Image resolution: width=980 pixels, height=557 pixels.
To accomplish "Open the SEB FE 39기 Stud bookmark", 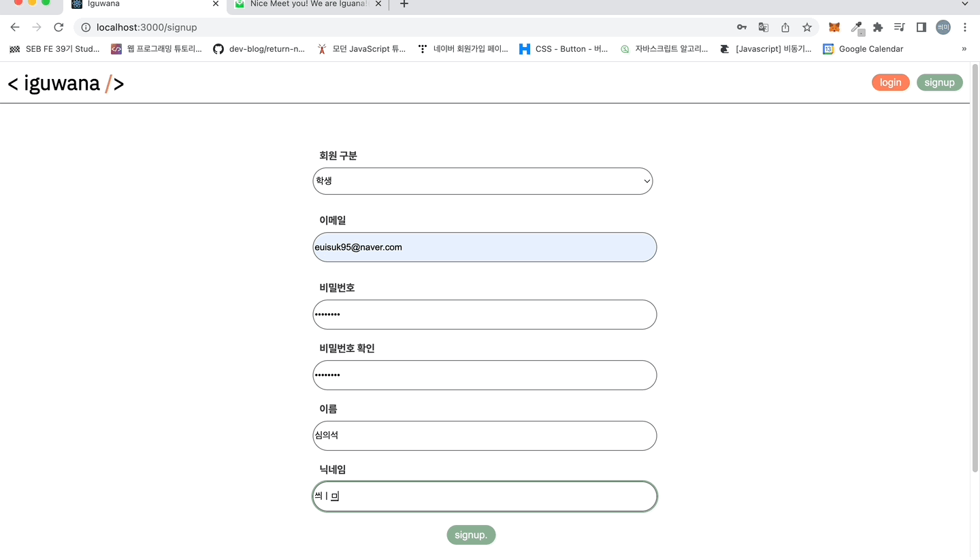I will tap(54, 49).
